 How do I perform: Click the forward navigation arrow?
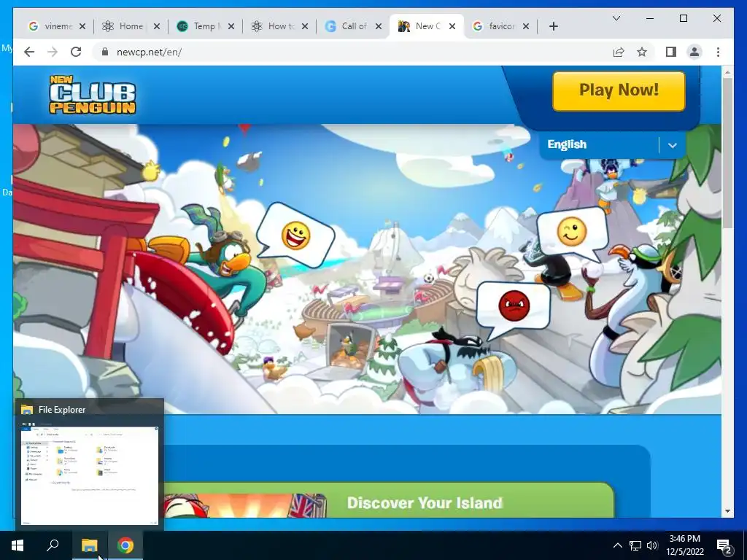pyautogui.click(x=53, y=52)
